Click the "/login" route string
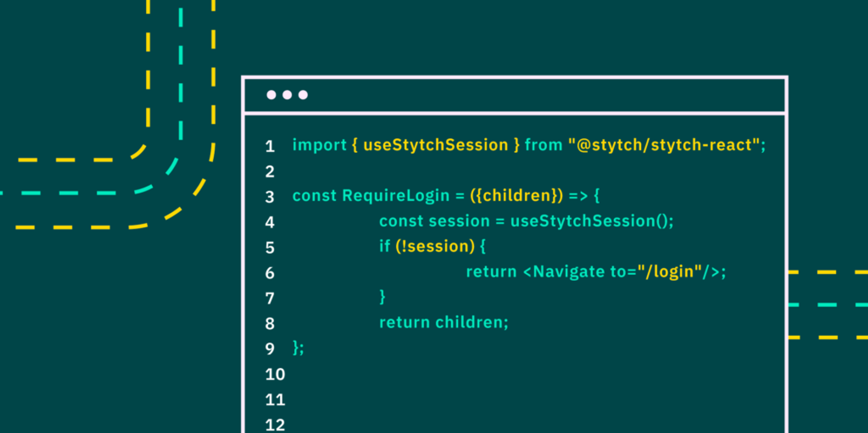 (x=670, y=272)
